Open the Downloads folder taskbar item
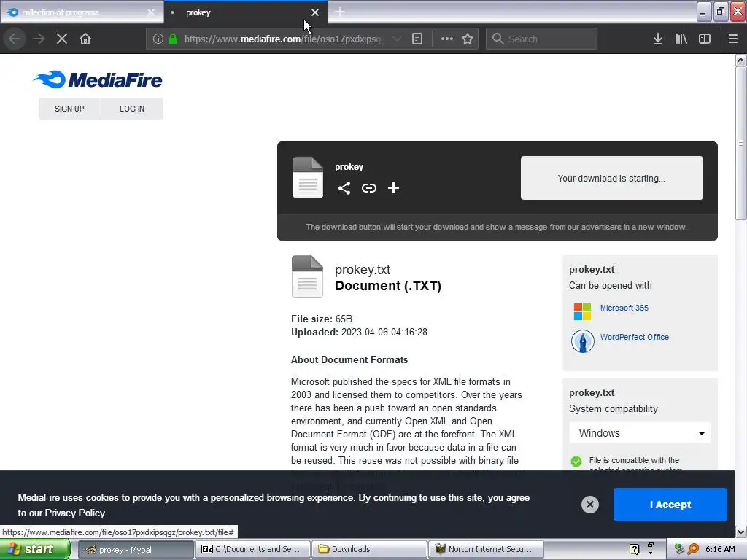This screenshot has height=560, width=747. tap(369, 550)
